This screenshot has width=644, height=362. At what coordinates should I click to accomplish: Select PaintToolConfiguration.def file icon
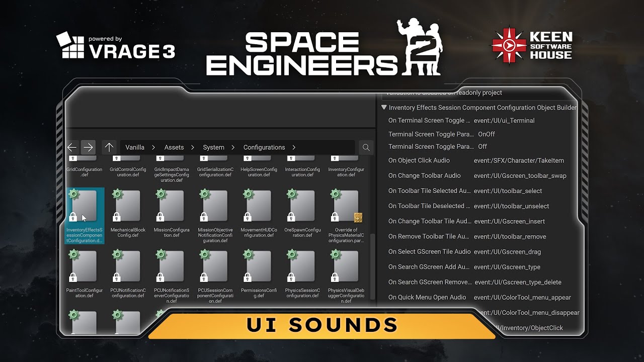[83, 266]
